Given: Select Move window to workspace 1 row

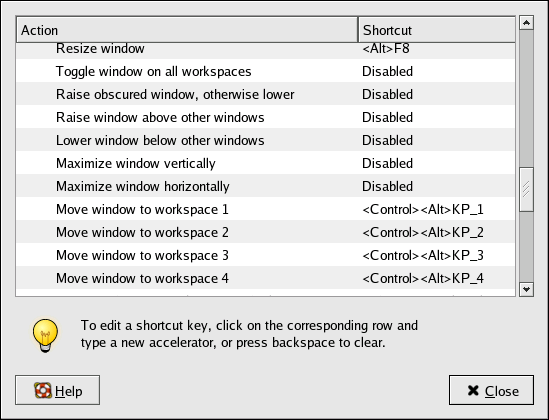Looking at the screenshot, I should coord(265,209).
